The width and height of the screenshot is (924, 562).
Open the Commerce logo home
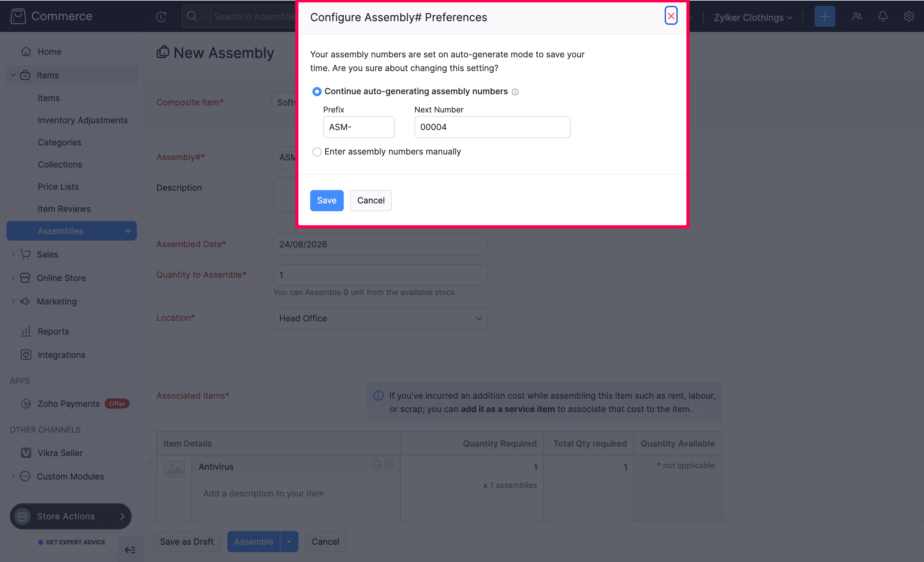click(52, 16)
